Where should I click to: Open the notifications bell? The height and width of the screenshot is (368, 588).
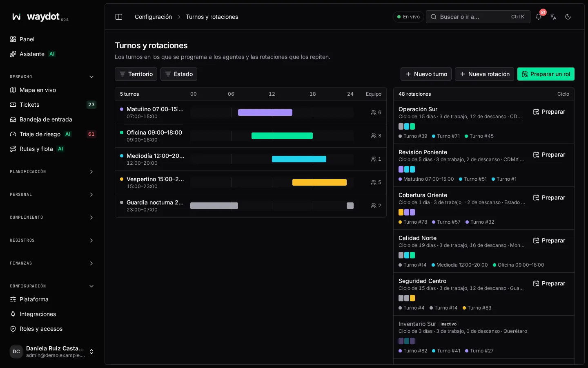[x=539, y=17]
